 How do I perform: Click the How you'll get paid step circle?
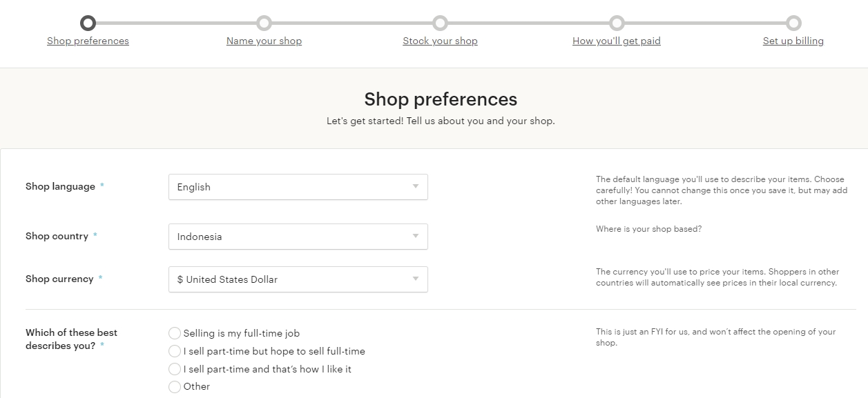617,23
